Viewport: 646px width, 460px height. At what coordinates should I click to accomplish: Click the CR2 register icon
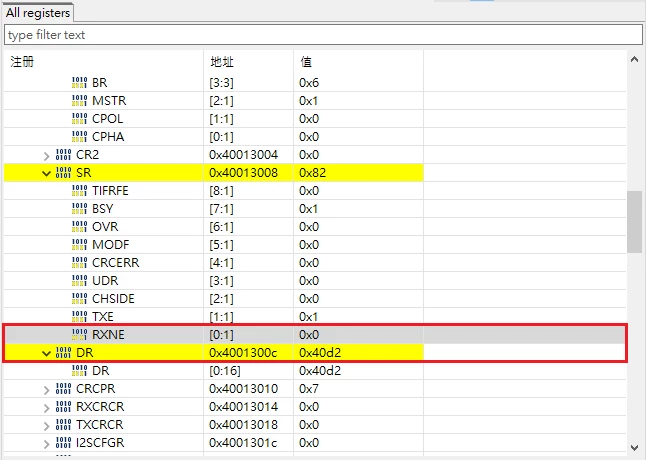click(x=63, y=154)
